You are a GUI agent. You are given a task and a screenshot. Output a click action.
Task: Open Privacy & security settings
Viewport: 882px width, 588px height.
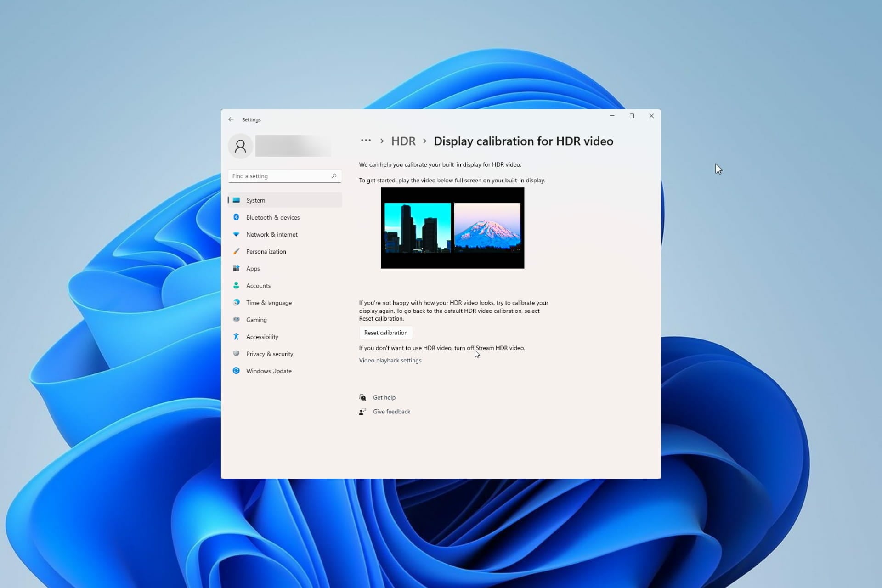270,354
